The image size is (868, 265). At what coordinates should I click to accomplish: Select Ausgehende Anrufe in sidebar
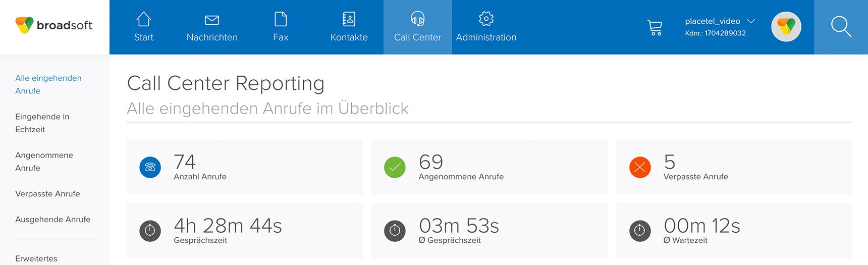click(53, 220)
